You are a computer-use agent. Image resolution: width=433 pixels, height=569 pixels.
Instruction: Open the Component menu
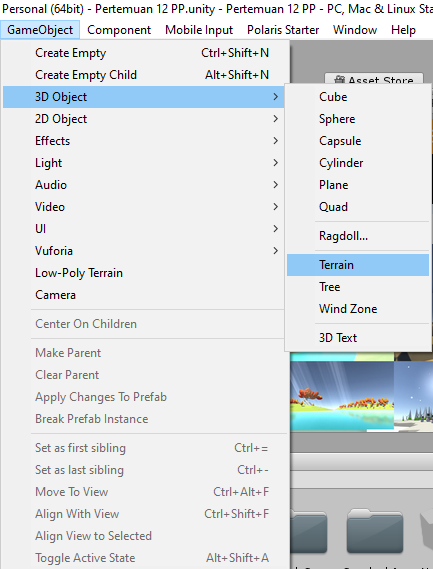click(x=119, y=30)
